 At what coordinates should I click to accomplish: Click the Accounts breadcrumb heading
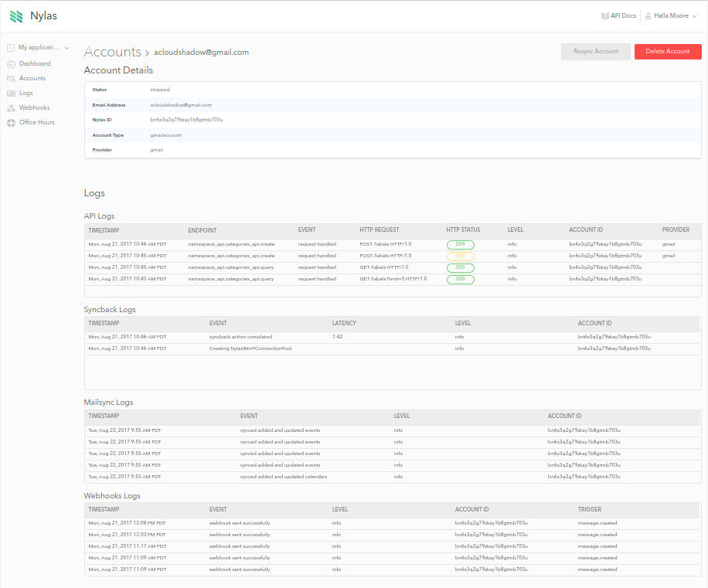click(x=112, y=52)
